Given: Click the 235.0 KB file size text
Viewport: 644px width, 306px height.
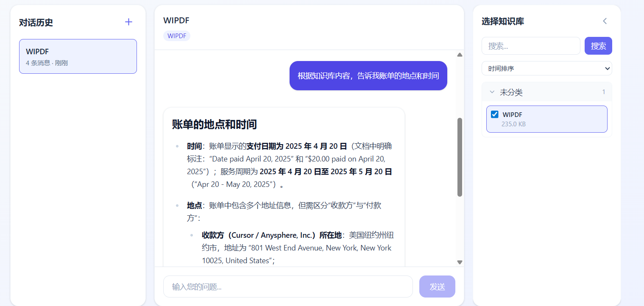Looking at the screenshot, I should (x=513, y=124).
